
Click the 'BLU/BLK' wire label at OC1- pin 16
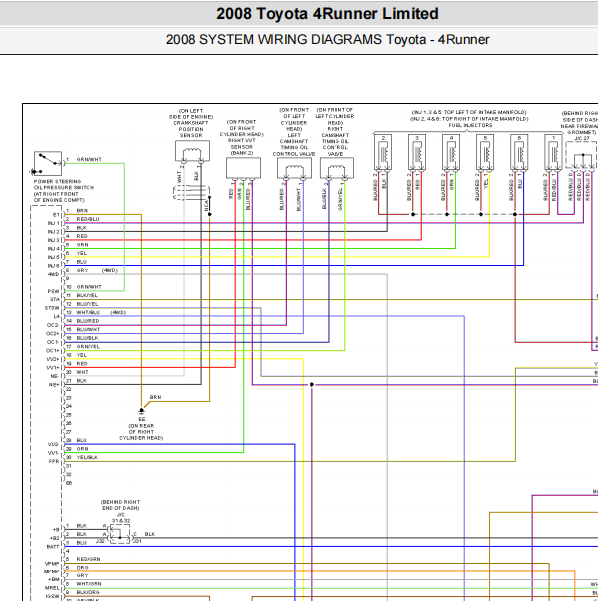point(87,338)
